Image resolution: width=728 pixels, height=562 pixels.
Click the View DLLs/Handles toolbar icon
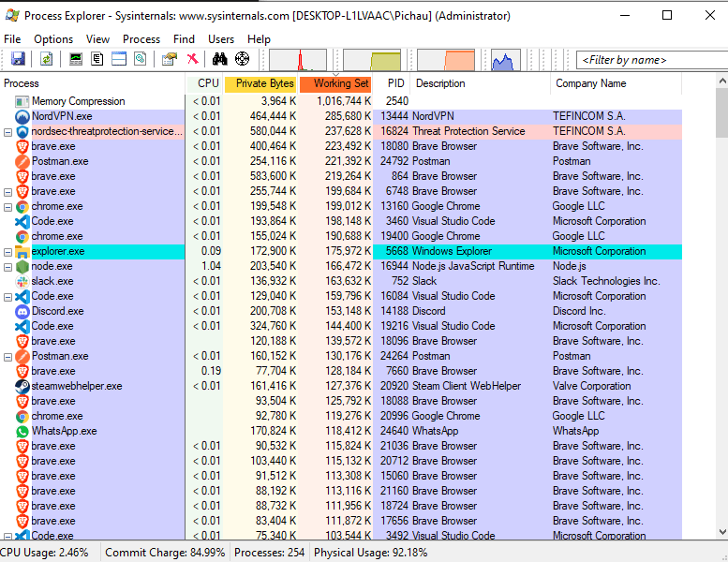pos(141,59)
